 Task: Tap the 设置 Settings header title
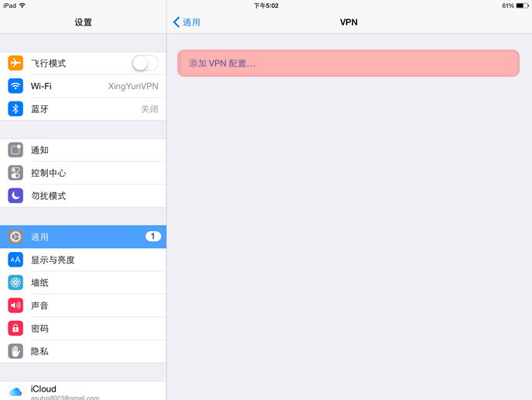click(x=83, y=22)
